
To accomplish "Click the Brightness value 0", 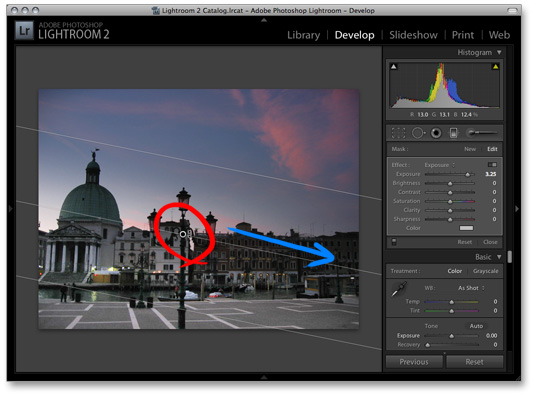I will click(x=494, y=183).
